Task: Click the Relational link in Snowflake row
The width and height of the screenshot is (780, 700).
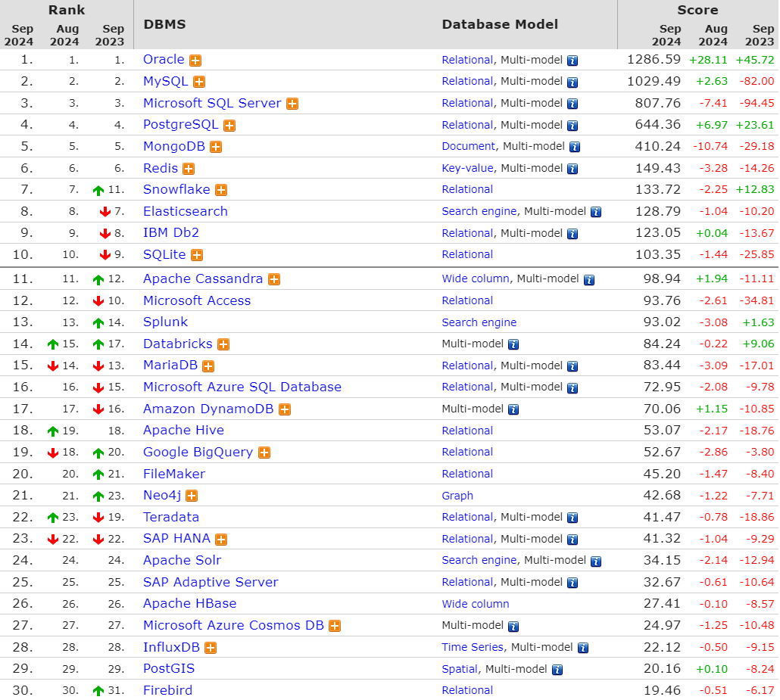Action: pyautogui.click(x=467, y=189)
